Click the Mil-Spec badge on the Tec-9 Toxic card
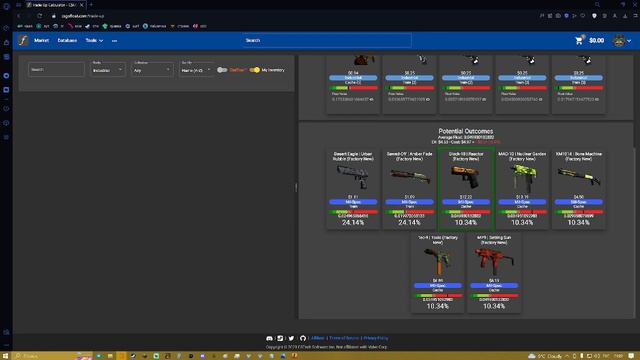Viewport: 640px width, 360px height. click(x=438, y=286)
